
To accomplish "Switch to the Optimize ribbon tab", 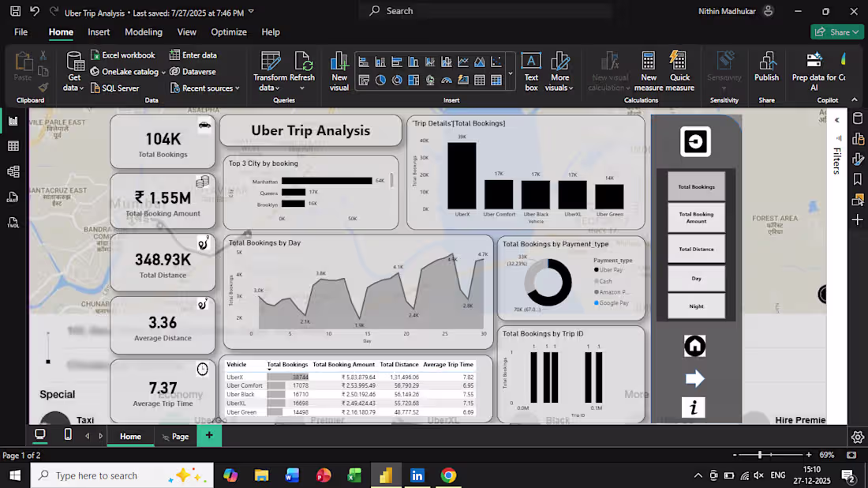I will pos(229,32).
